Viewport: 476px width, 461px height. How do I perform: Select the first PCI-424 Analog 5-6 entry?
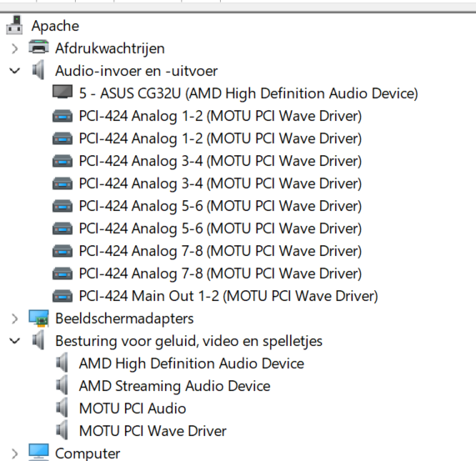pos(220,206)
